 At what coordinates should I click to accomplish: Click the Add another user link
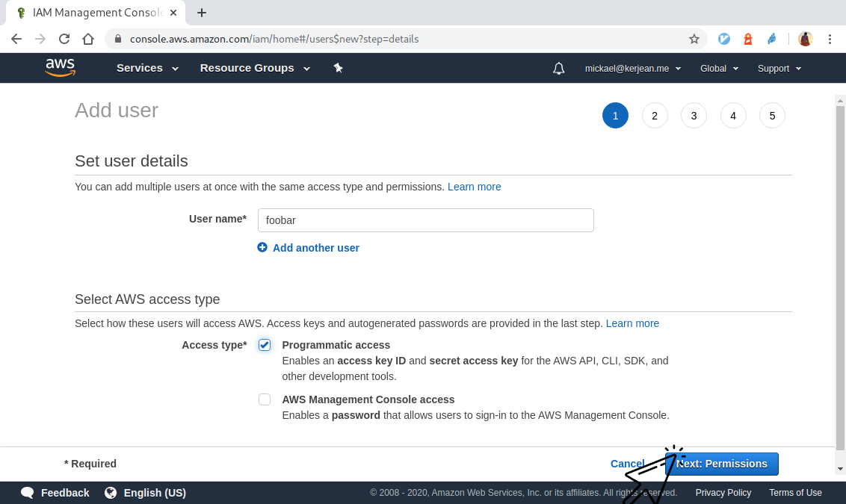coord(315,247)
